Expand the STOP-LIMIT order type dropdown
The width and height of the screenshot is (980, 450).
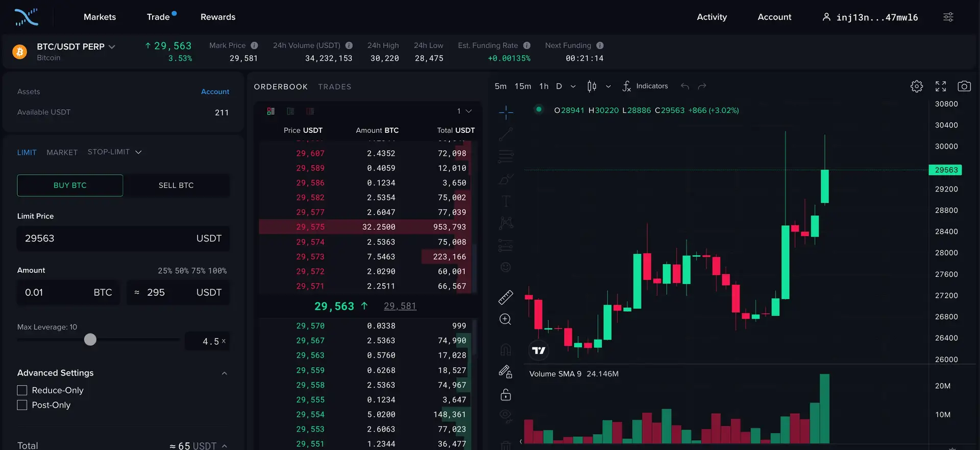(x=114, y=152)
